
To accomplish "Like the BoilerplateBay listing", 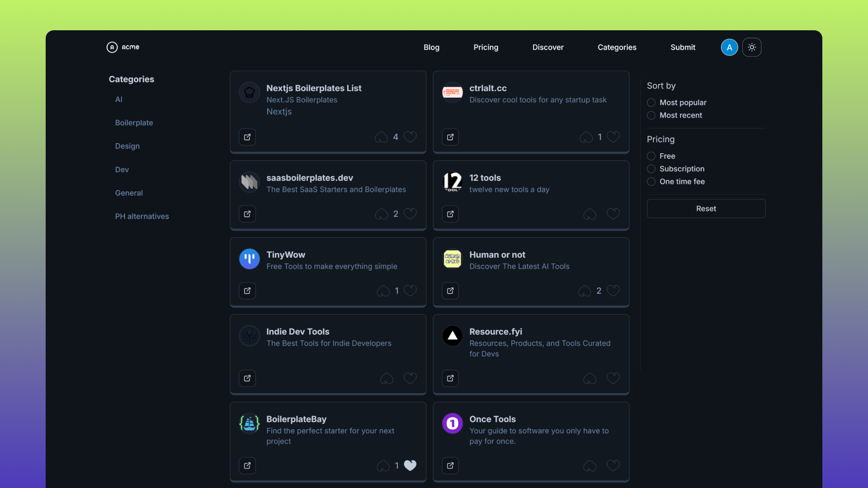I will 410,465.
